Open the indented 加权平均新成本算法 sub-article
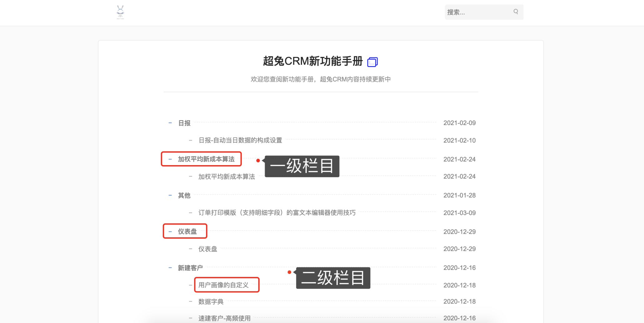The image size is (644, 323). coord(226,177)
